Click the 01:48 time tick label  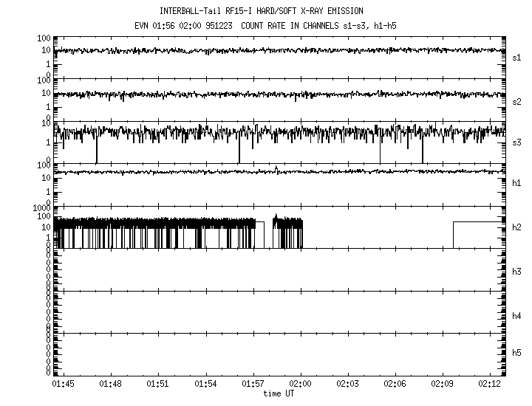coord(111,385)
